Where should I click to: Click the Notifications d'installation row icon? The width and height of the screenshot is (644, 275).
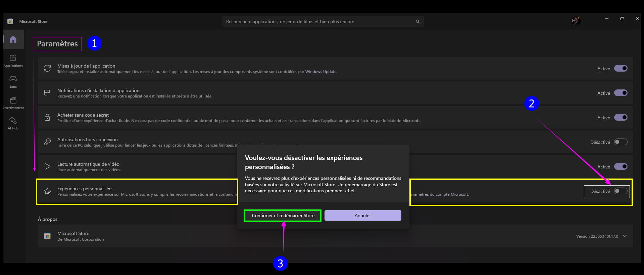(47, 93)
